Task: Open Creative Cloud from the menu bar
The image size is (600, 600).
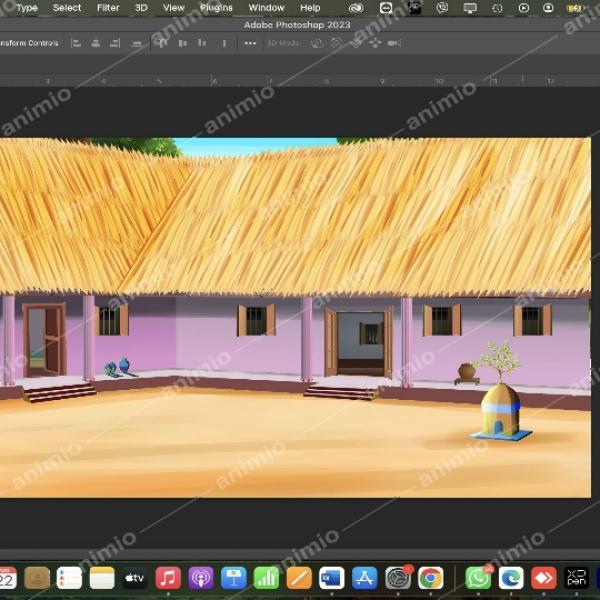Action: (356, 8)
